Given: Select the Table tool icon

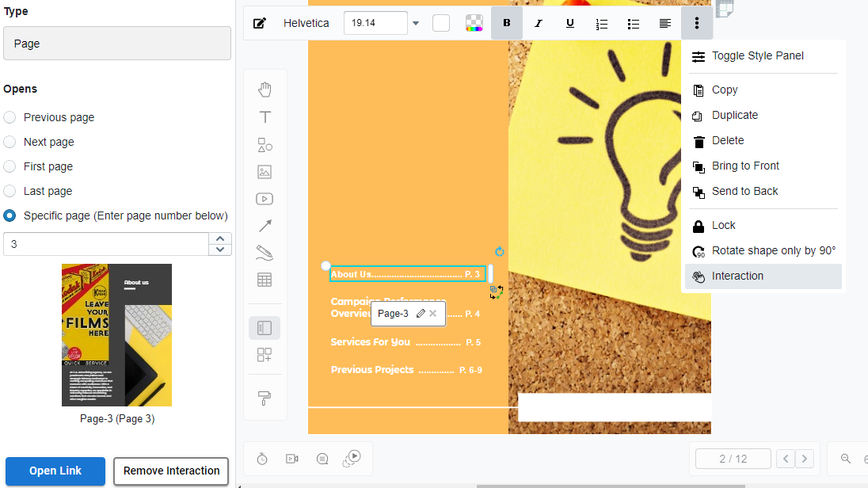Looking at the screenshot, I should [265, 280].
